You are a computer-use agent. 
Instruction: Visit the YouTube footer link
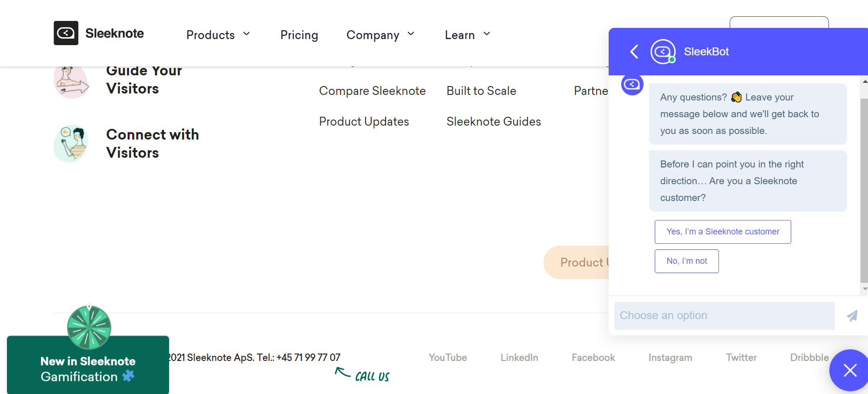click(x=448, y=358)
